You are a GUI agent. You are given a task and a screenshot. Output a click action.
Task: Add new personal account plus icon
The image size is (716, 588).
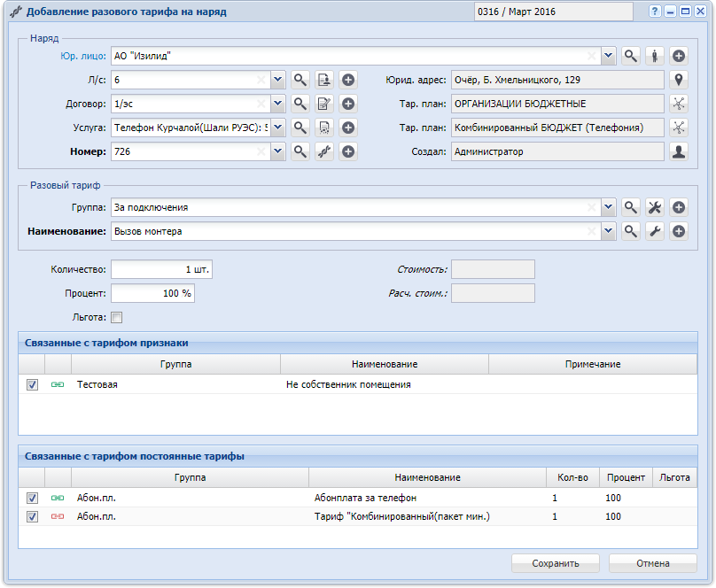point(348,80)
